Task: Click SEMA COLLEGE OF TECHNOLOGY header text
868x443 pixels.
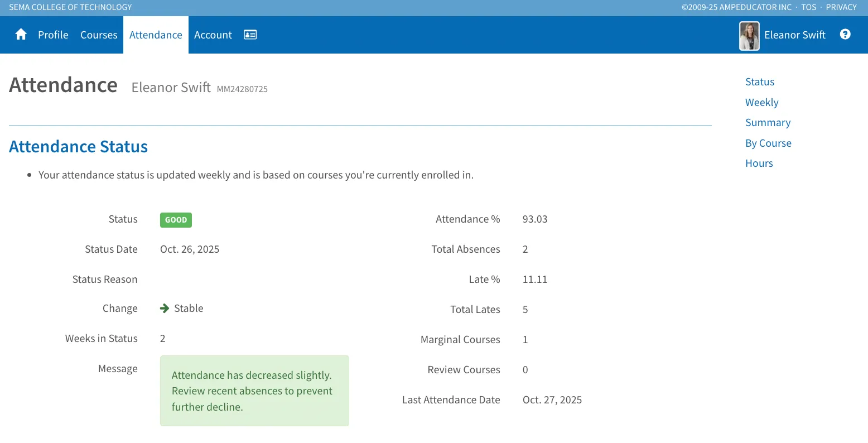Action: 70,7
